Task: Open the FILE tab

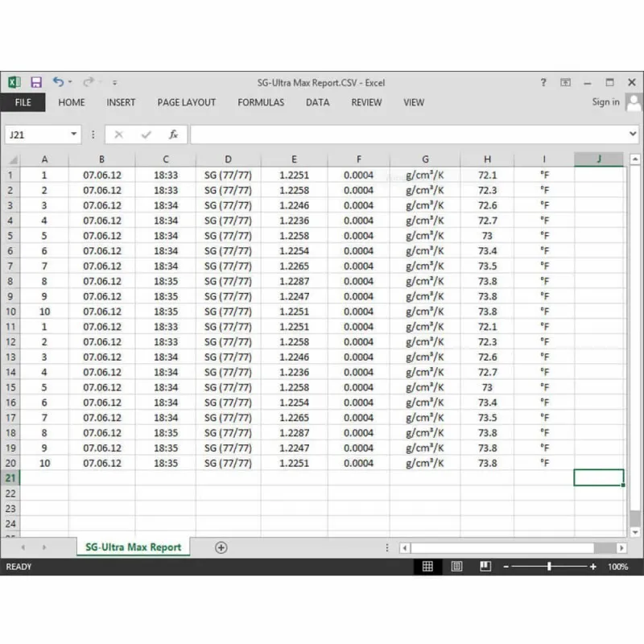Action: 23,102
